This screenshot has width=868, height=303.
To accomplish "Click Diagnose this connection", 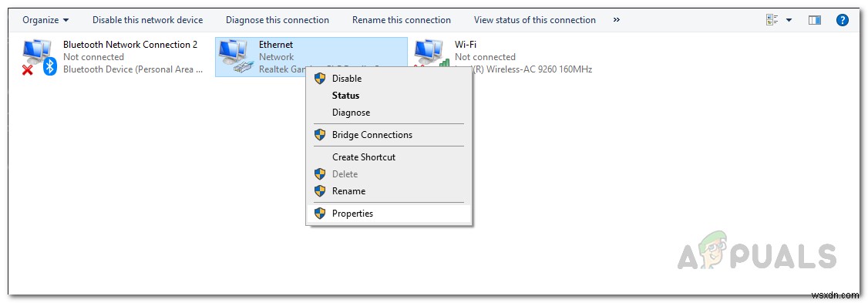I will pyautogui.click(x=278, y=20).
